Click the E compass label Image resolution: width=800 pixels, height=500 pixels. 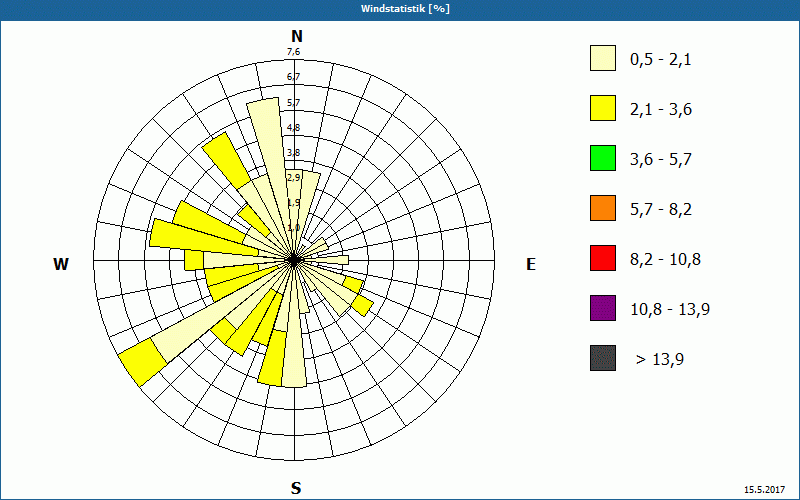click(x=531, y=264)
